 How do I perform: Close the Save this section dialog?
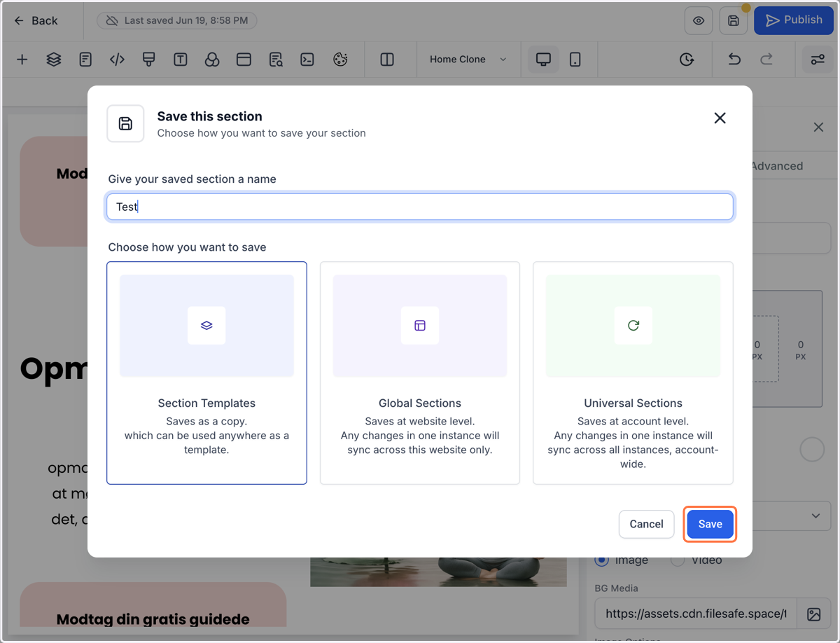click(x=720, y=118)
